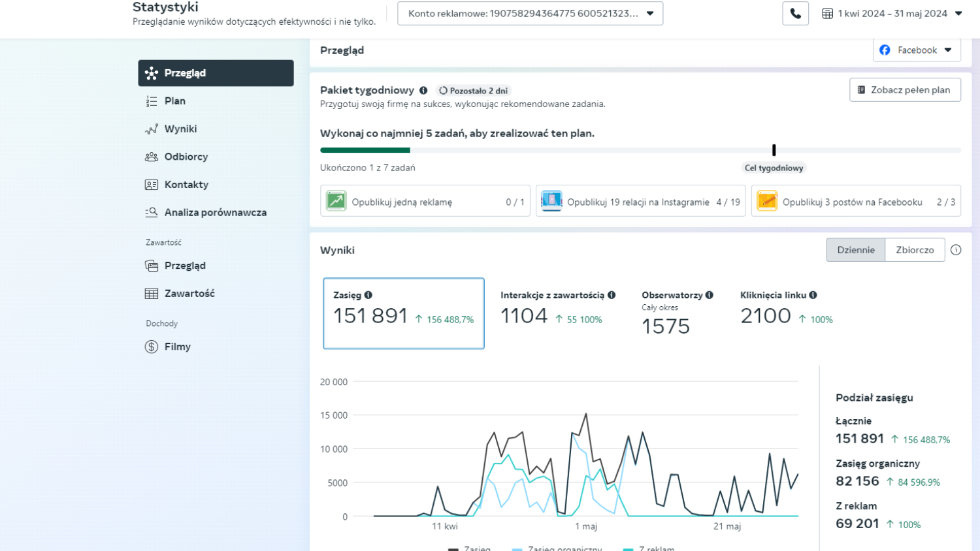Click info icon next to Kliknięcia linku
The image size is (980, 551).
[813, 295]
